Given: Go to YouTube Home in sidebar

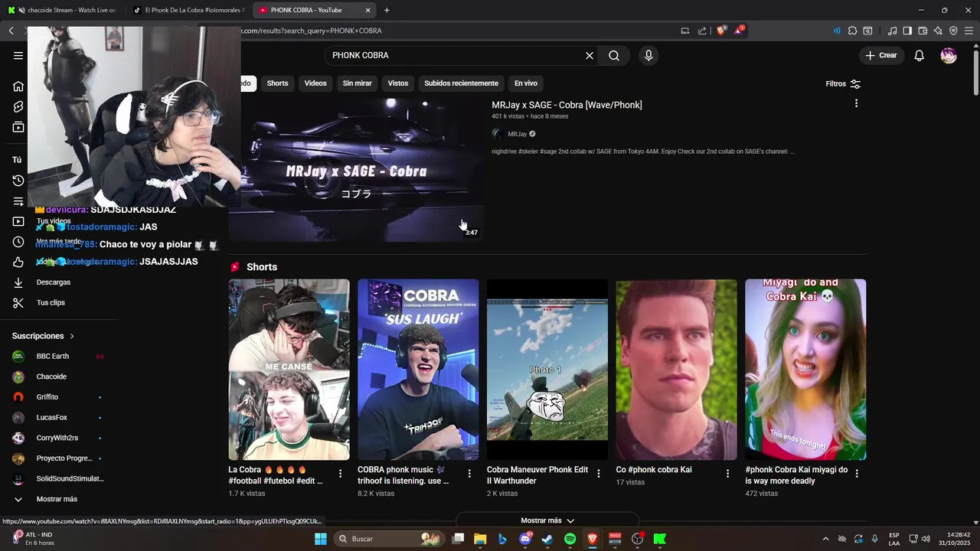Looking at the screenshot, I should (x=18, y=86).
